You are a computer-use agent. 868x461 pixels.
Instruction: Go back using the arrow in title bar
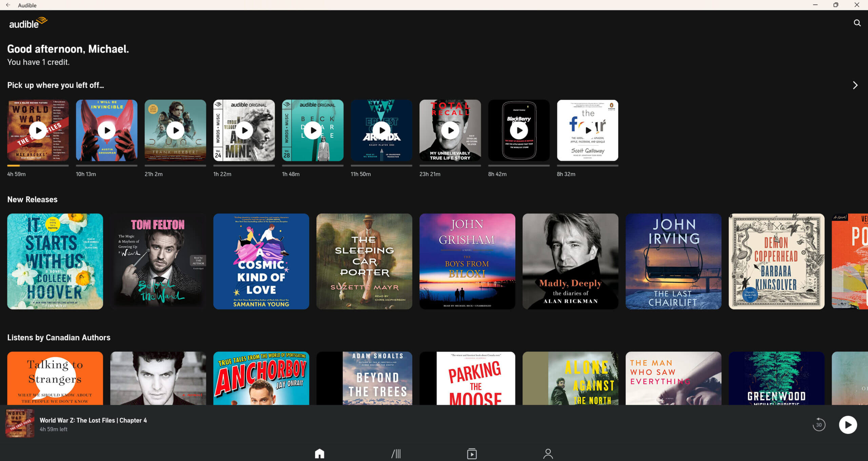pyautogui.click(x=8, y=5)
